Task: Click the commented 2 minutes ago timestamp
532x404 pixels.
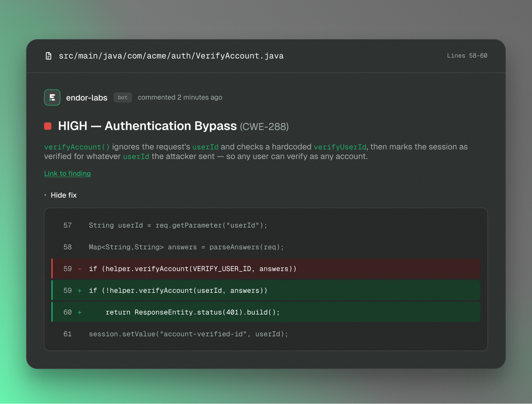Action: point(180,97)
